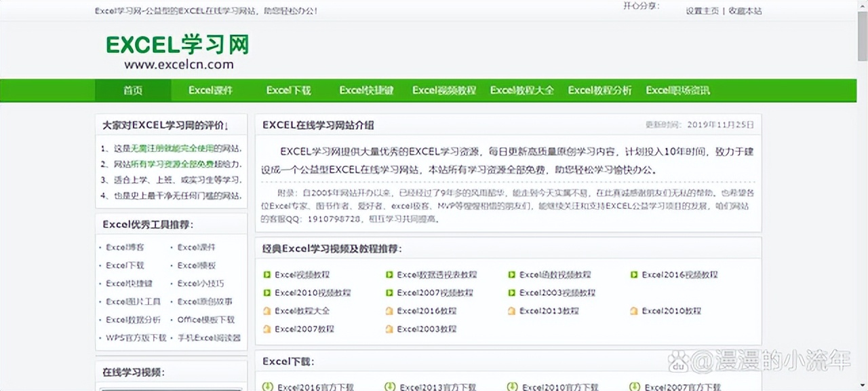Open Excel下载 in the green navigation bar
This screenshot has width=868, height=391.
point(288,90)
